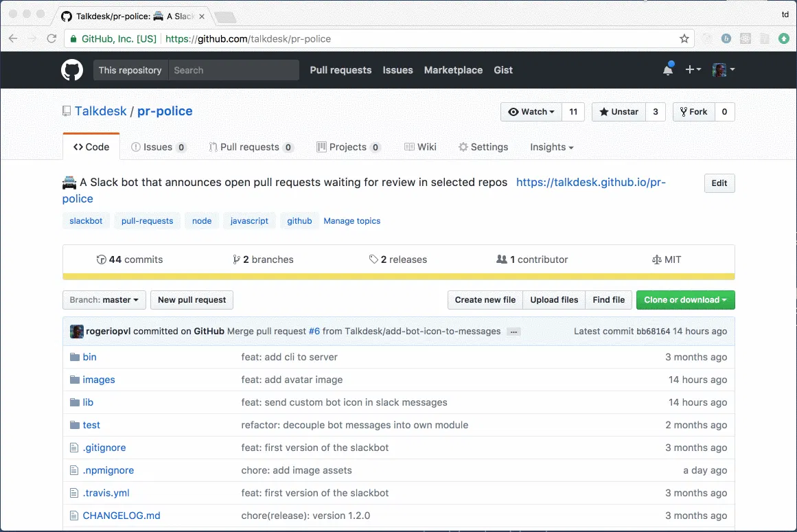Click the blue circular extension icon
Viewport: 797px width, 532px height.
(x=726, y=38)
